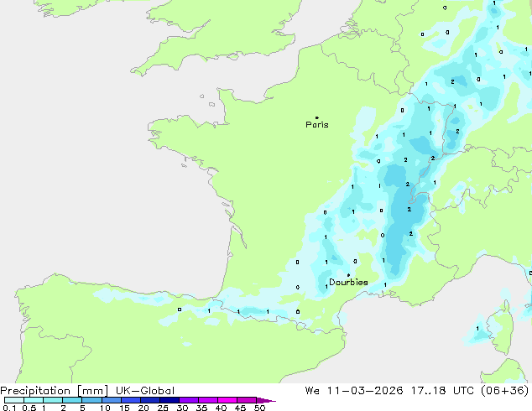Click the '25' legend scale label
Screen dimensions: 532x411
pos(163,408)
